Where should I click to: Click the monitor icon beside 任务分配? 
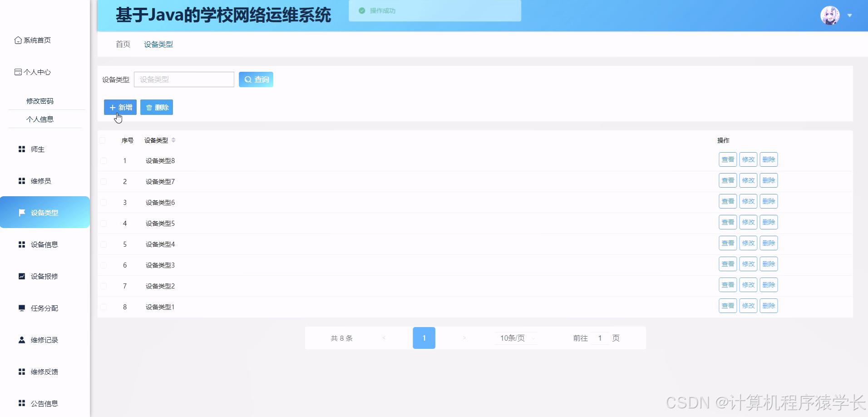pos(21,308)
